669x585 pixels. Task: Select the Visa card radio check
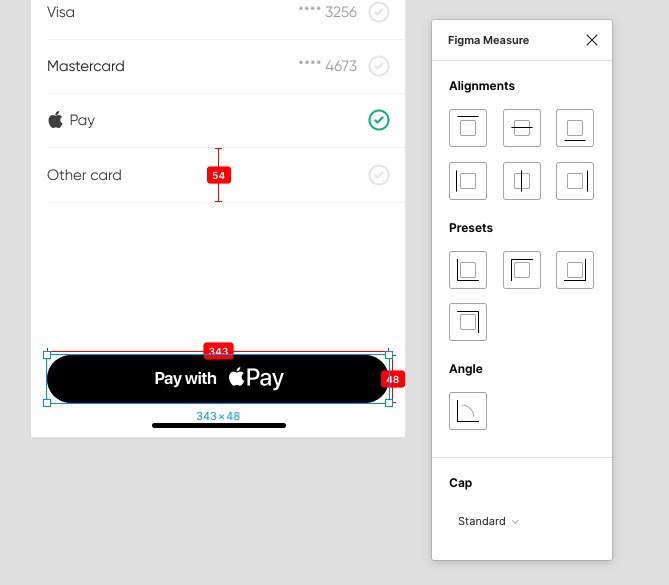pyautogui.click(x=379, y=12)
